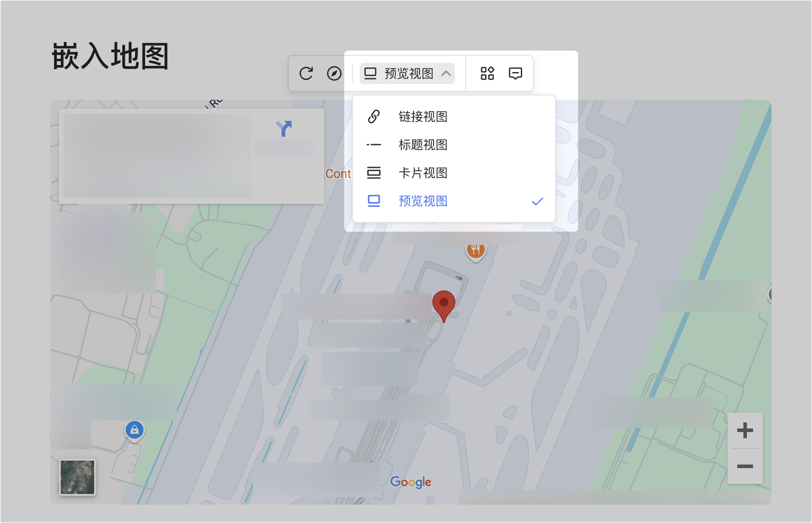Collapse the 预览视图 dropdown via its chevron

[x=447, y=73]
